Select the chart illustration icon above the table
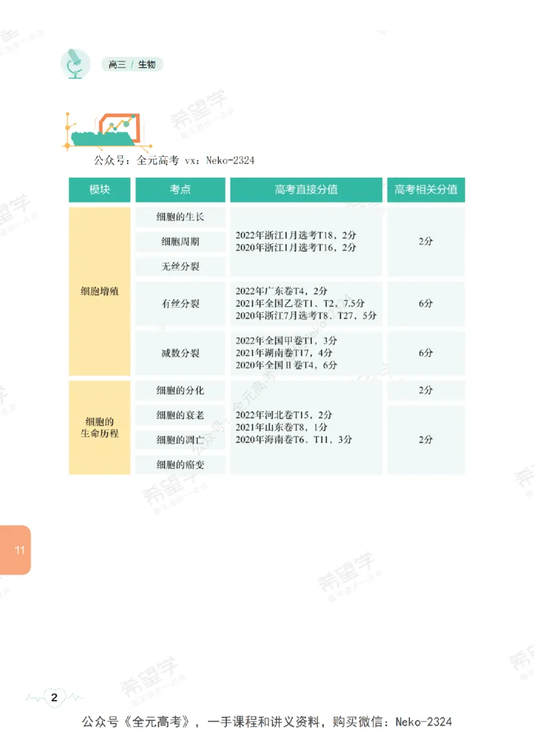 pos(107,128)
